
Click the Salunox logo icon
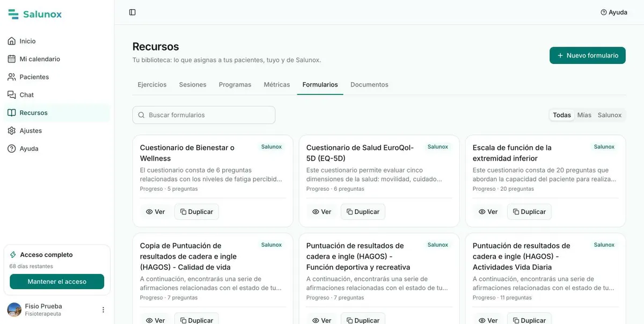(13, 15)
